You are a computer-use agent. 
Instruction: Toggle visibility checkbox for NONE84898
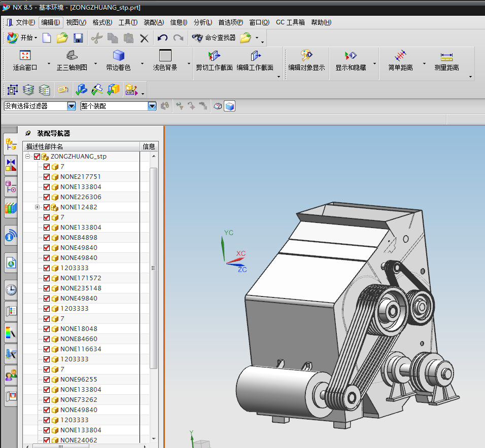click(x=47, y=238)
